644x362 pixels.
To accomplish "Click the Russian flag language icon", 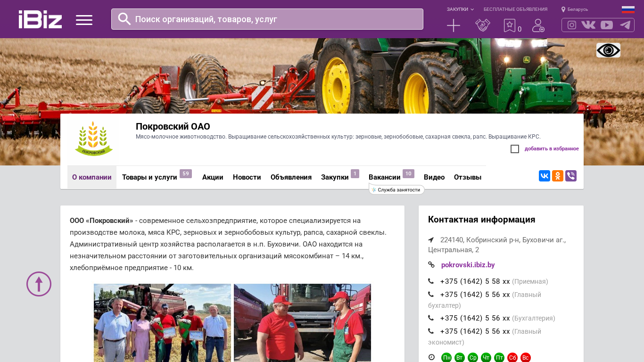I will [x=628, y=9].
